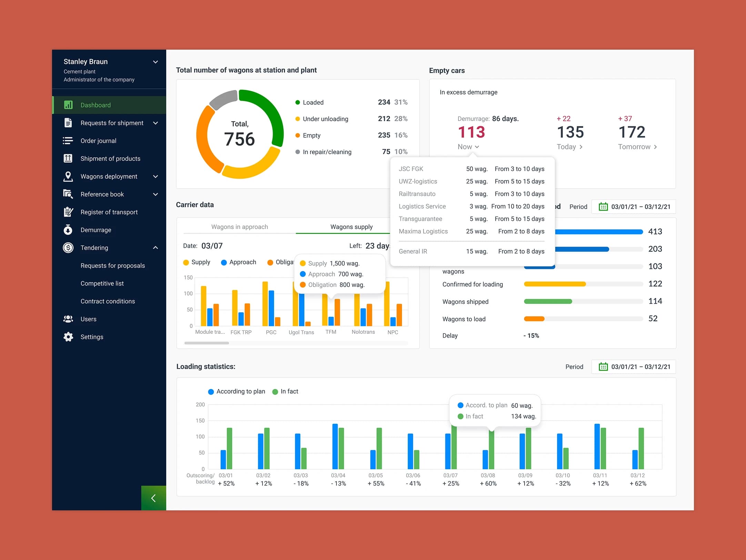The image size is (746, 560).
Task: Expand the Reference book submenu chevron
Action: click(155, 194)
